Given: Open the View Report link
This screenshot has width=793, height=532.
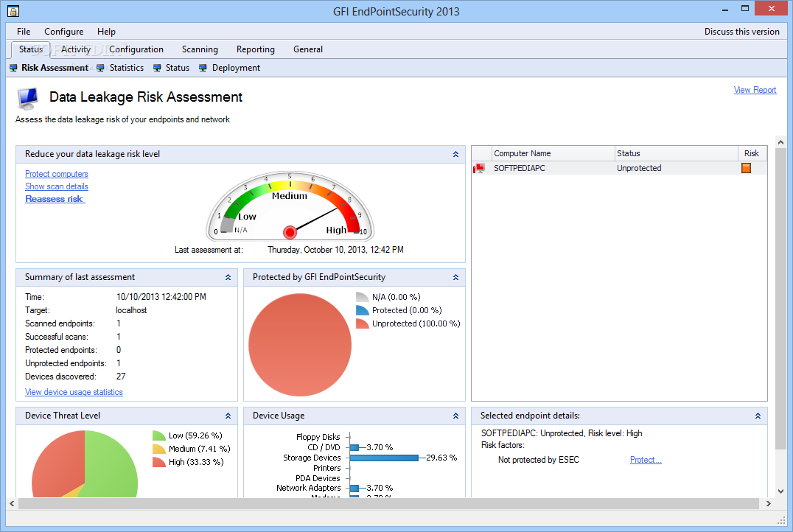Looking at the screenshot, I should click(755, 89).
